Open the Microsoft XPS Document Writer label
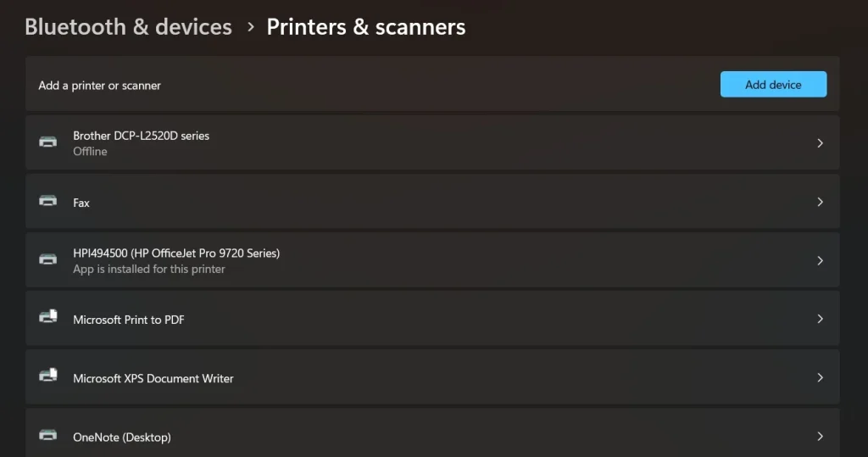The image size is (868, 457). pyautogui.click(x=153, y=378)
